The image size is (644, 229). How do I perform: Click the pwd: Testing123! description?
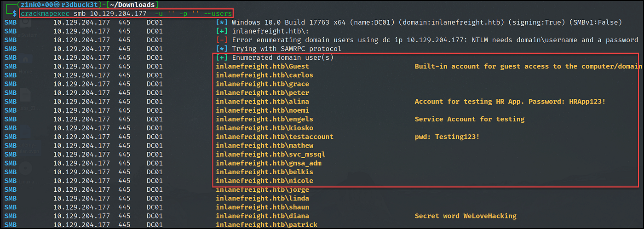[447, 137]
